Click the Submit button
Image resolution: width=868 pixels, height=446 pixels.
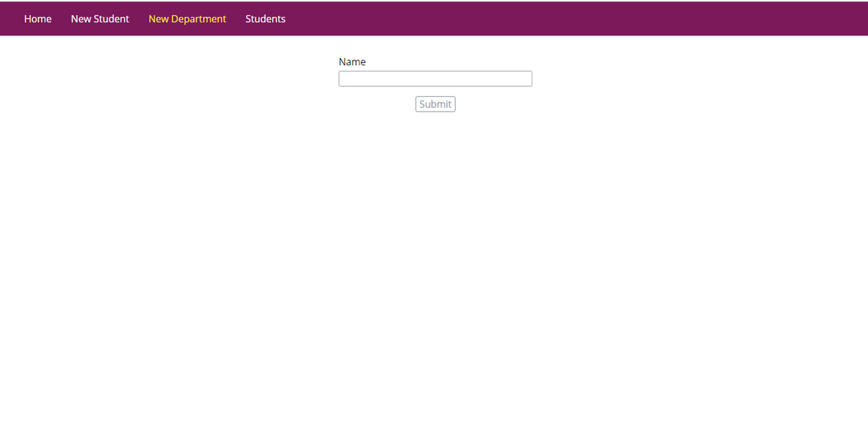pos(435,104)
